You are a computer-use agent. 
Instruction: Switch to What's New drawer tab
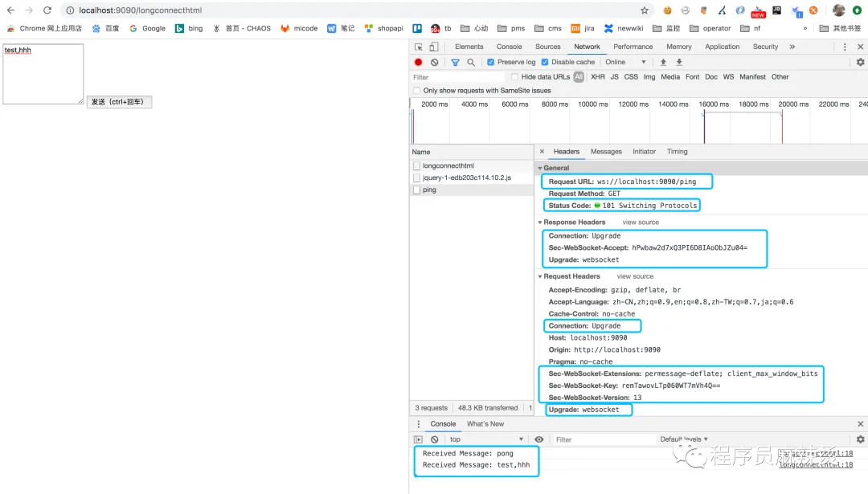pyautogui.click(x=485, y=424)
